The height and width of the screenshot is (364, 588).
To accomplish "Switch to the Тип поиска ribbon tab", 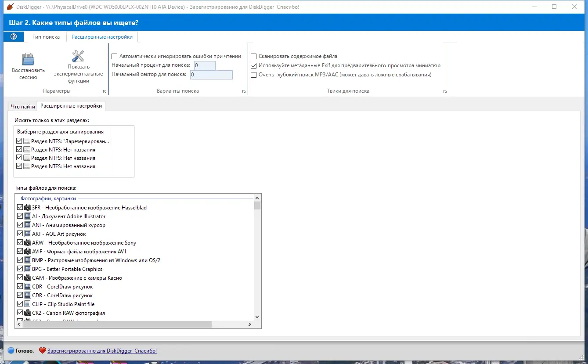I will 46,37.
